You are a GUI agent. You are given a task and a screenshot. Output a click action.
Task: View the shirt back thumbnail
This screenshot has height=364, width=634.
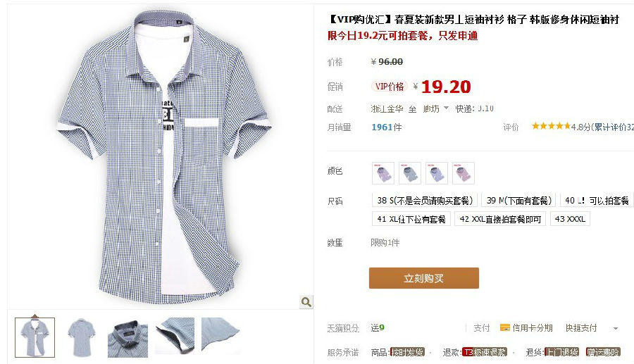pos(81,337)
